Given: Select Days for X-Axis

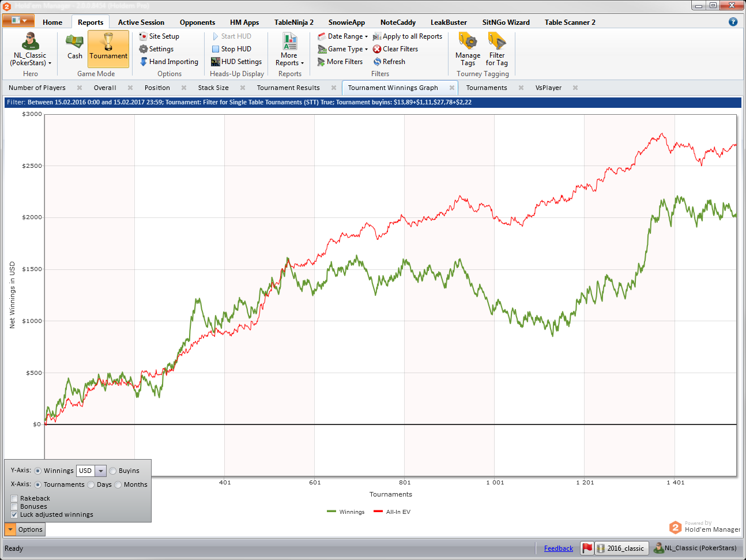Looking at the screenshot, I should [x=91, y=484].
